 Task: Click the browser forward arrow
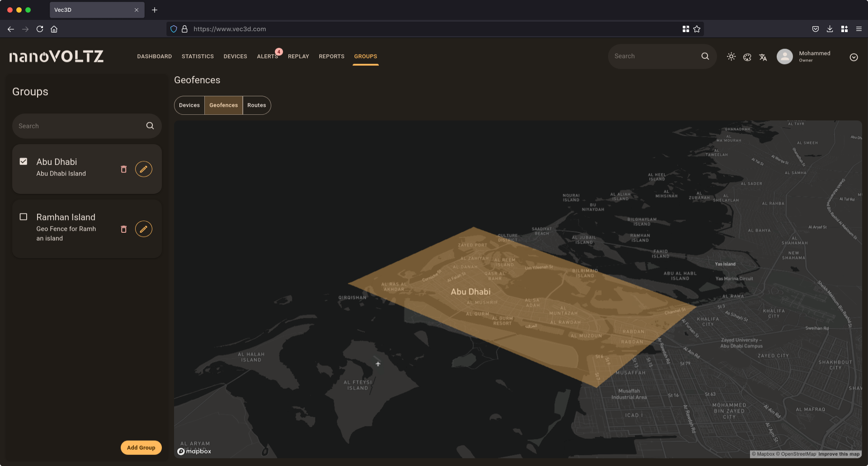[25, 29]
